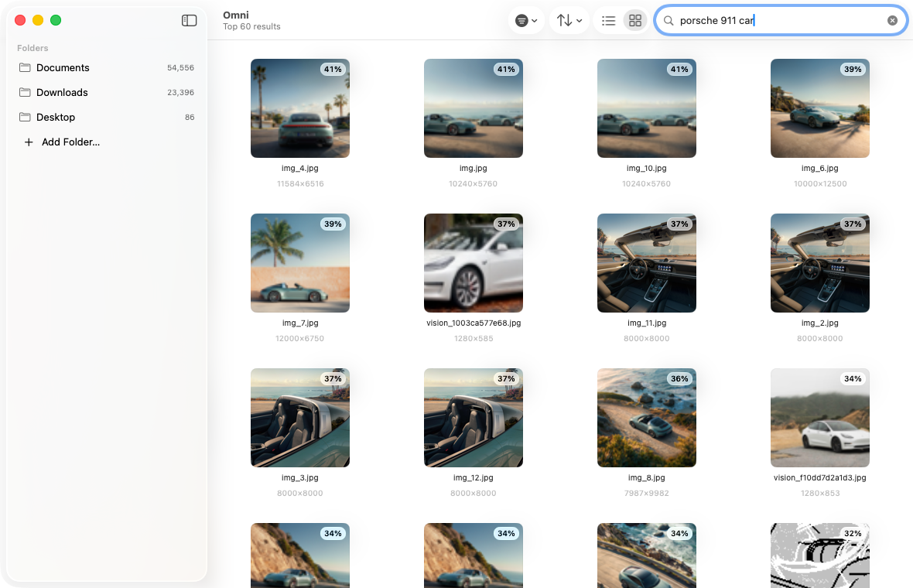Click the Downloads count 23,396
Viewport: 913px width, 588px height.
[x=180, y=93]
